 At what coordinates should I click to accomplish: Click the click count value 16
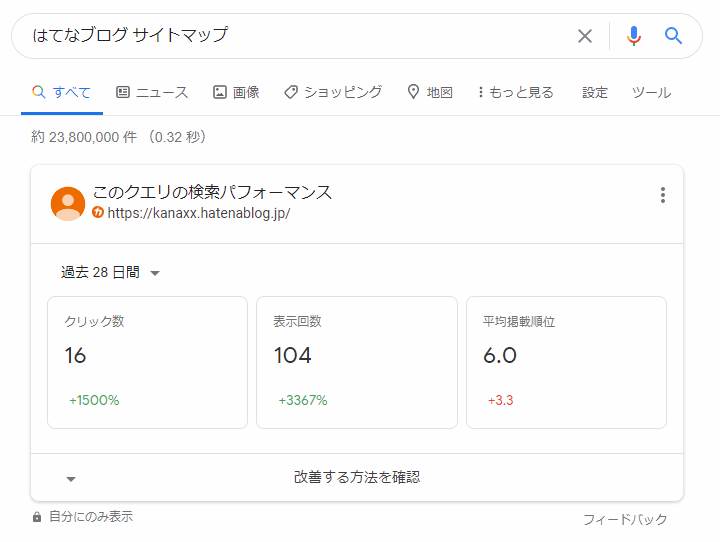click(x=75, y=356)
